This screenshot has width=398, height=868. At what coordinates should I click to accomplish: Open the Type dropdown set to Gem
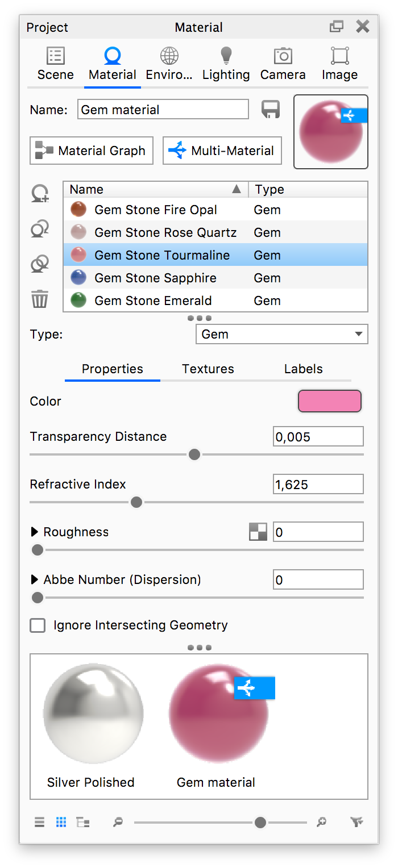click(281, 334)
